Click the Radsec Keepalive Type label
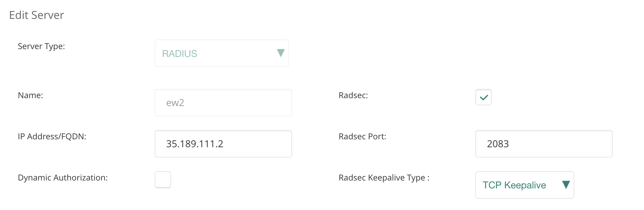This screenshot has width=644, height=210. (384, 177)
